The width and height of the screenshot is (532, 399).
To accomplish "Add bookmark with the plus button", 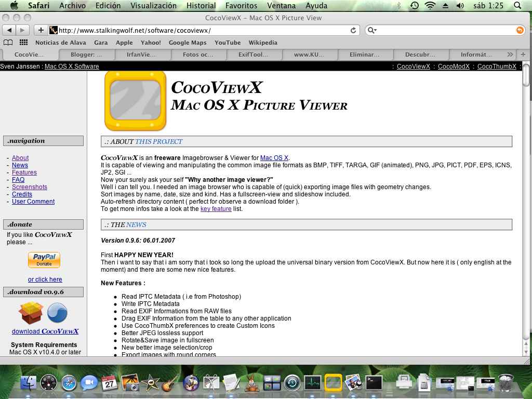I will [41, 30].
